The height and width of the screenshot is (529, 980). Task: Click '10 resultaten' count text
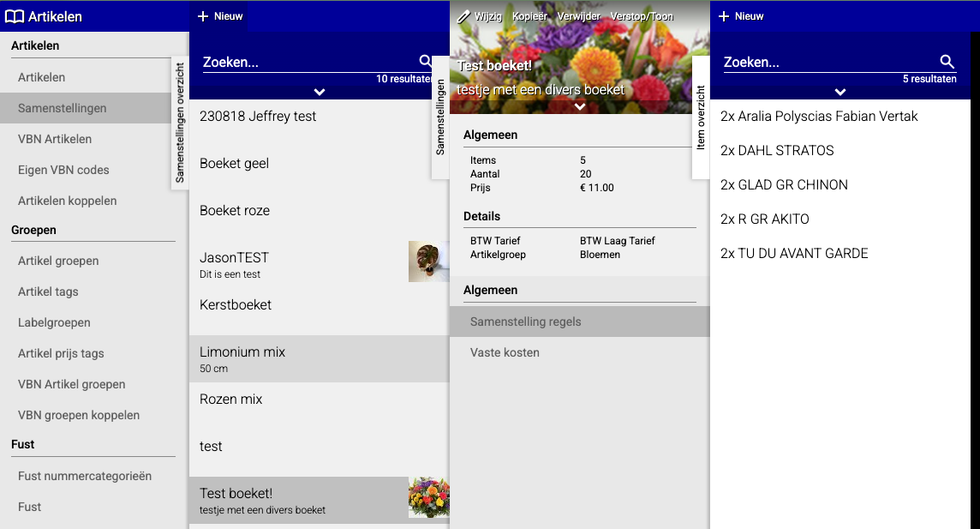tap(404, 79)
